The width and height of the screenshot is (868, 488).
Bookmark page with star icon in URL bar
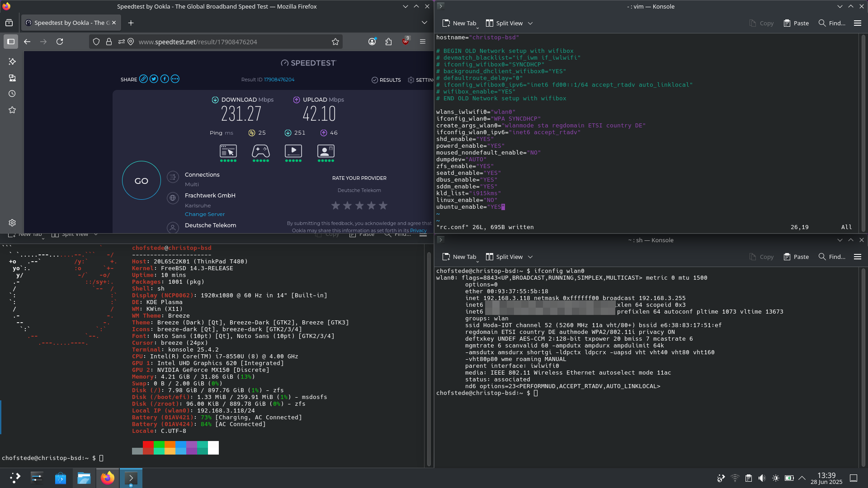coord(335,42)
